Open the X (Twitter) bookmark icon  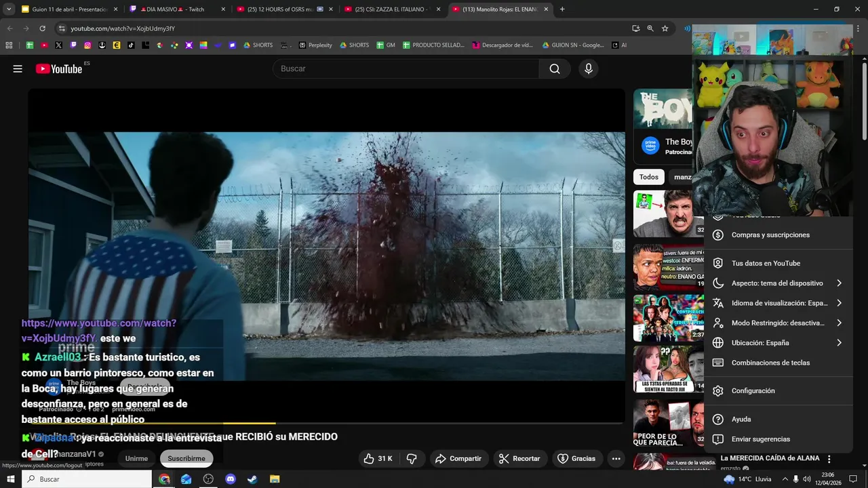coord(58,45)
